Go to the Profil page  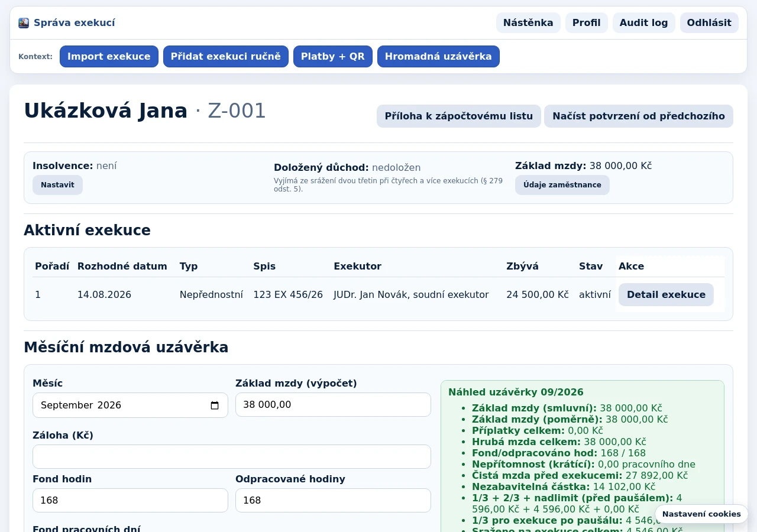587,23
